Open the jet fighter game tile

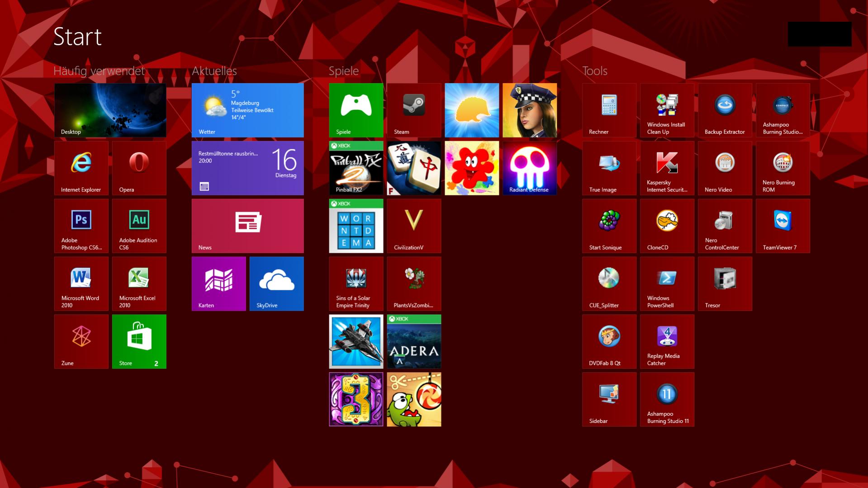(x=356, y=341)
